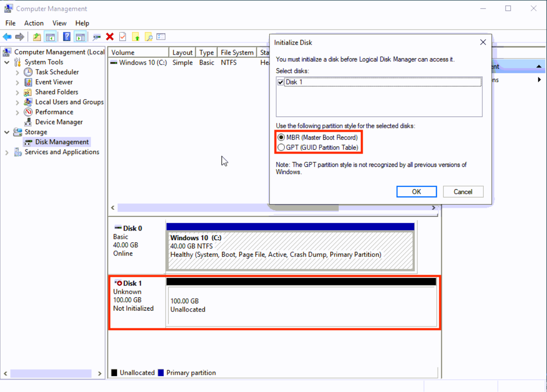This screenshot has height=392, width=547.
Task: Toggle Show/Hide Console Tree toolbar icon
Action: pos(50,37)
